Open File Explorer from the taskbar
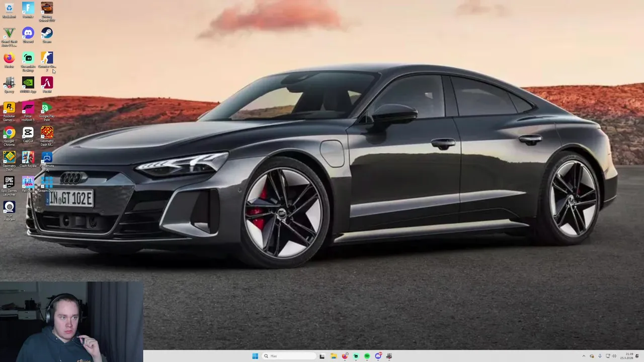 click(x=333, y=356)
